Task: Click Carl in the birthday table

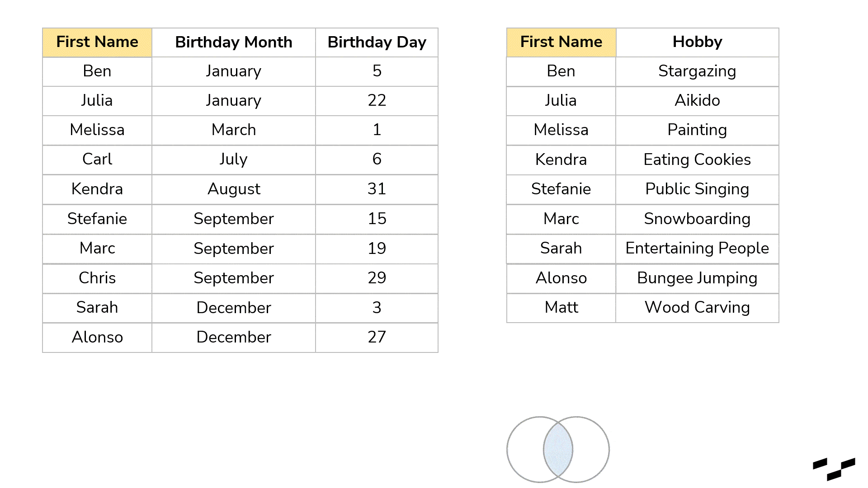Action: [x=97, y=160]
